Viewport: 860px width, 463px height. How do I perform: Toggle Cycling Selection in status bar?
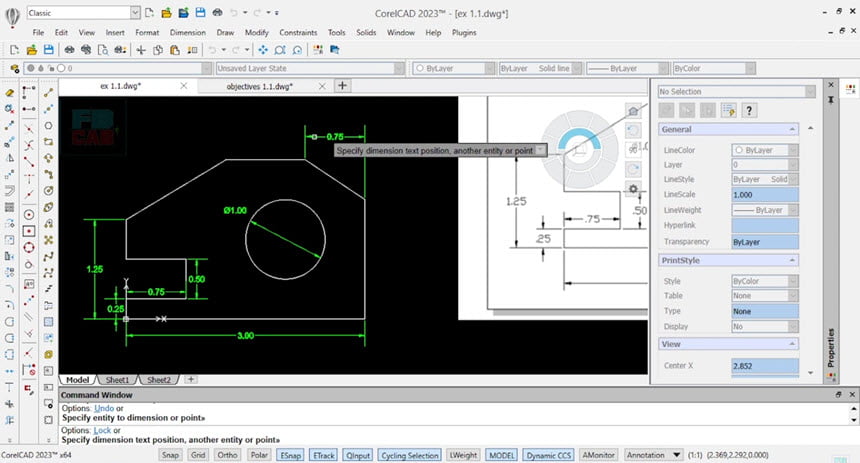click(x=410, y=455)
